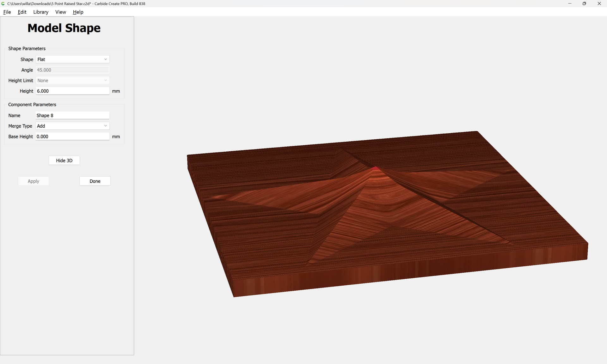Click the Height input field
607x364 pixels.
72,91
